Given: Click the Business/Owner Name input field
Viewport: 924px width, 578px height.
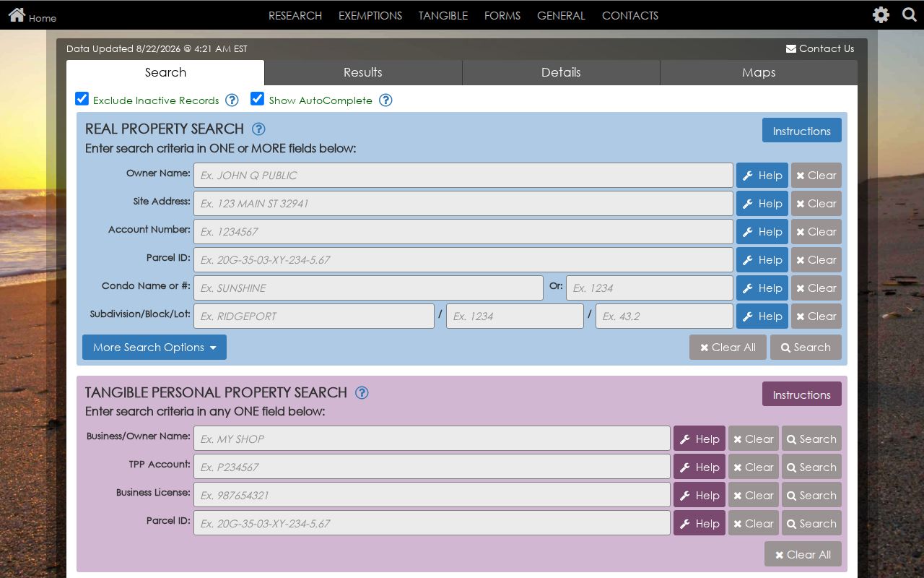Looking at the screenshot, I should pos(432,439).
